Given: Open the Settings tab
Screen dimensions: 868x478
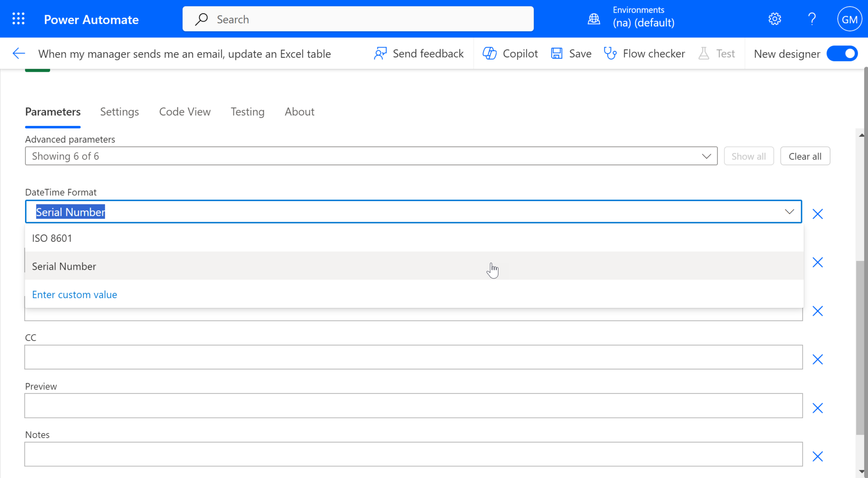Looking at the screenshot, I should pyautogui.click(x=120, y=112).
